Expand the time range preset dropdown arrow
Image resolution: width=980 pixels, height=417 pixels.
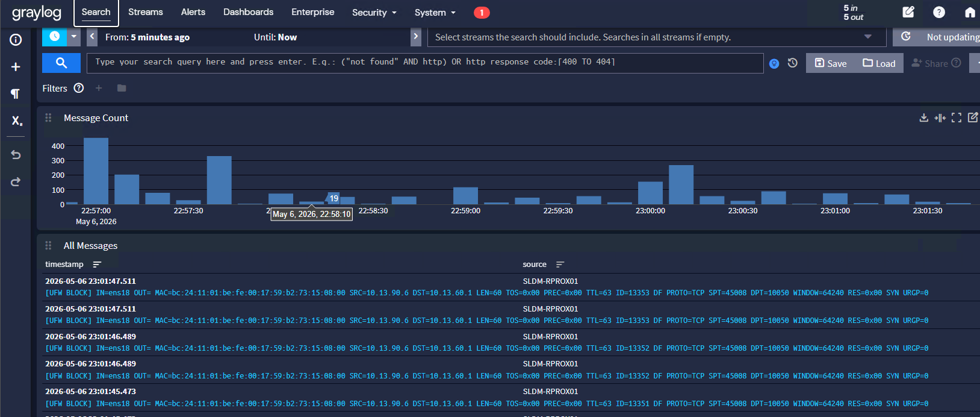click(x=73, y=37)
